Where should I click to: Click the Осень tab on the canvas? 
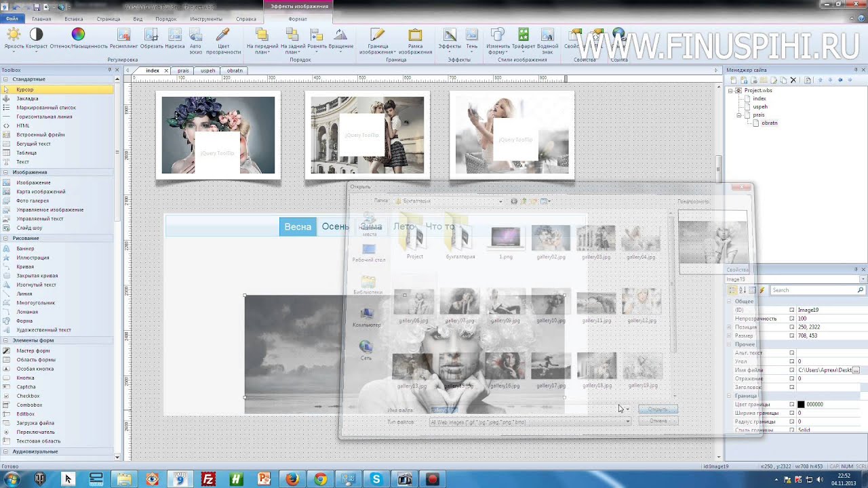(336, 226)
